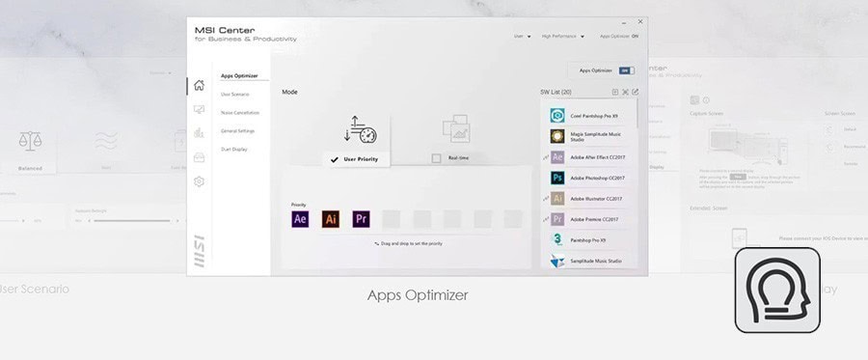Click the add software icon beside SW List
Image resolution: width=868 pixels, height=360 pixels.
pyautogui.click(x=615, y=92)
